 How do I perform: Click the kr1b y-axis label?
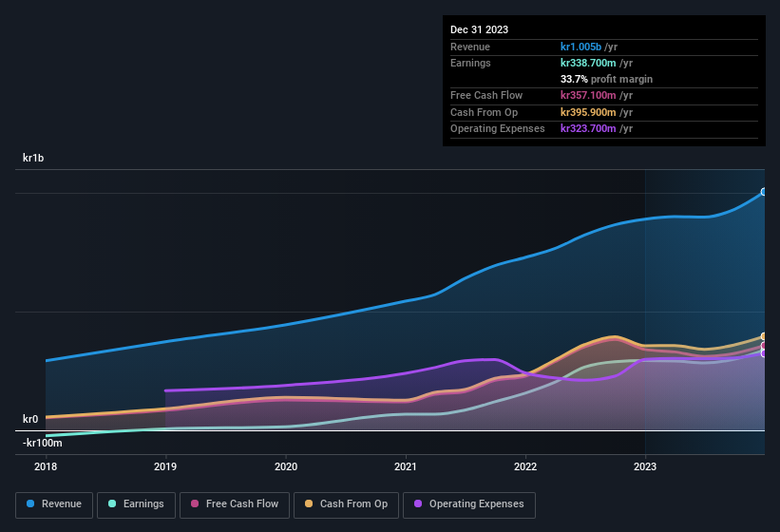coord(33,158)
